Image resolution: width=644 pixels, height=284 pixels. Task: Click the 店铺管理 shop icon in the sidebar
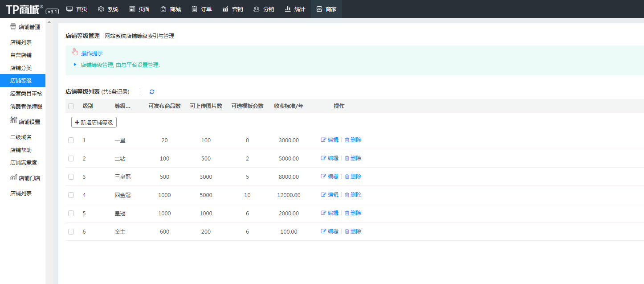13,27
